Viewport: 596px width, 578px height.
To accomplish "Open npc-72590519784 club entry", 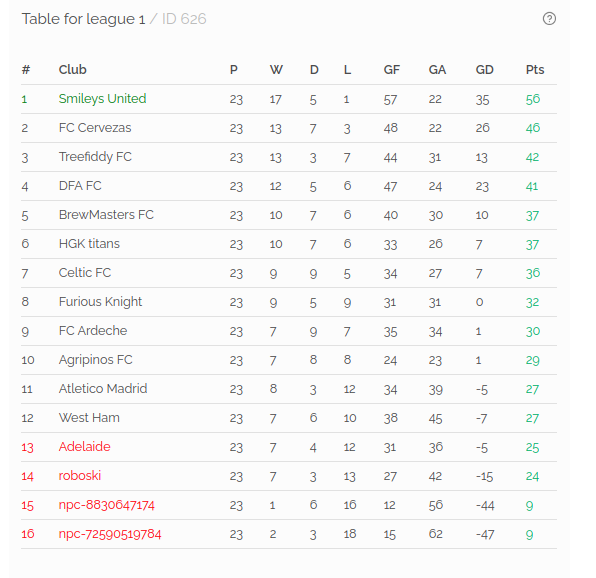I will pyautogui.click(x=110, y=534).
